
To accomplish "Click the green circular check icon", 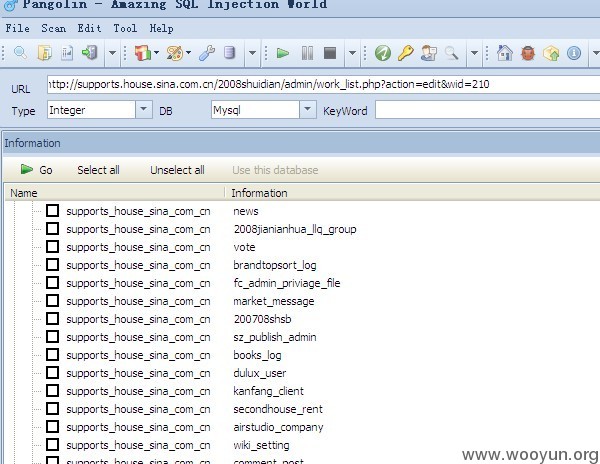I will 383,53.
